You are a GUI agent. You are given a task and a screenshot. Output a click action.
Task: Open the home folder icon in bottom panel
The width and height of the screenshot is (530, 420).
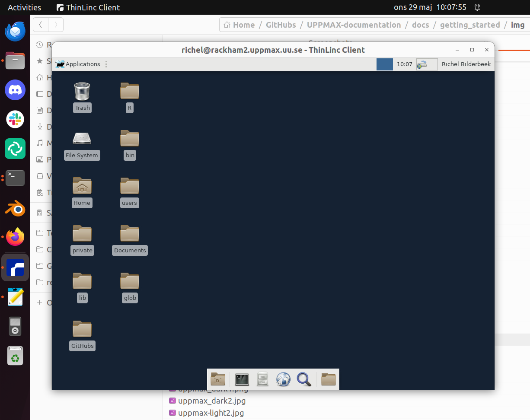click(x=328, y=379)
